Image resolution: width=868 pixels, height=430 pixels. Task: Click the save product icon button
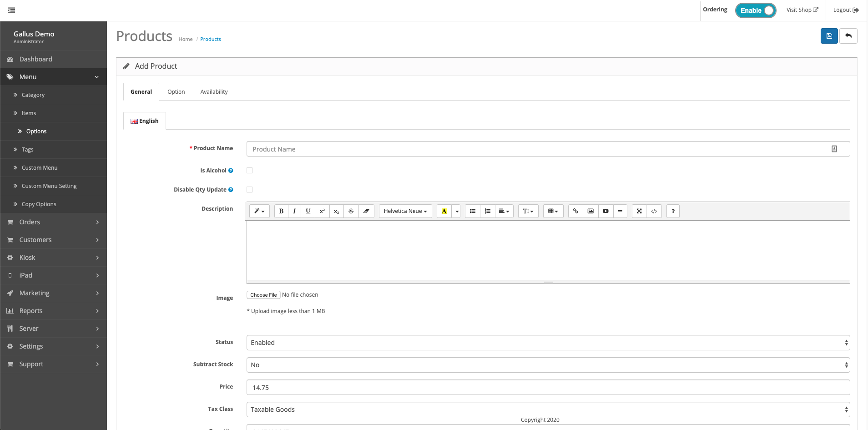[x=829, y=36]
